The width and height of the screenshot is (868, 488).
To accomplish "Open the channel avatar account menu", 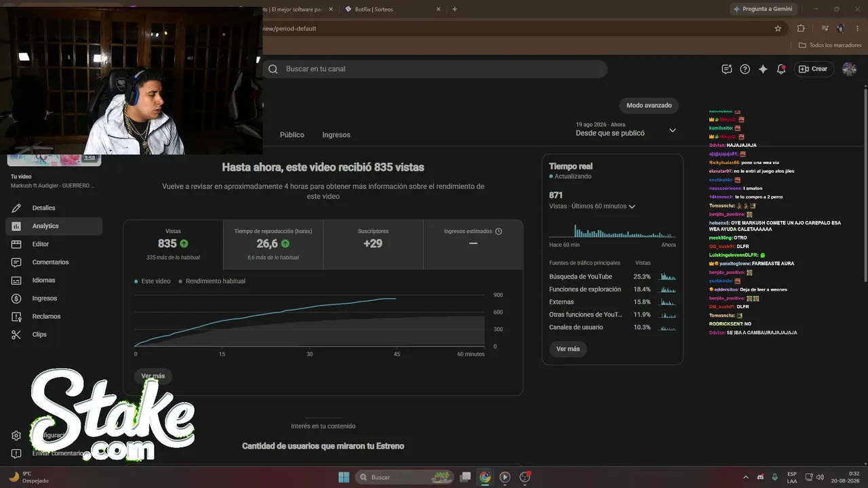I will tap(849, 69).
